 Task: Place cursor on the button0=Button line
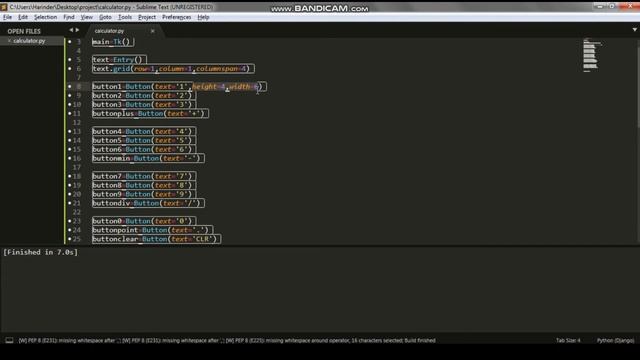click(x=144, y=221)
